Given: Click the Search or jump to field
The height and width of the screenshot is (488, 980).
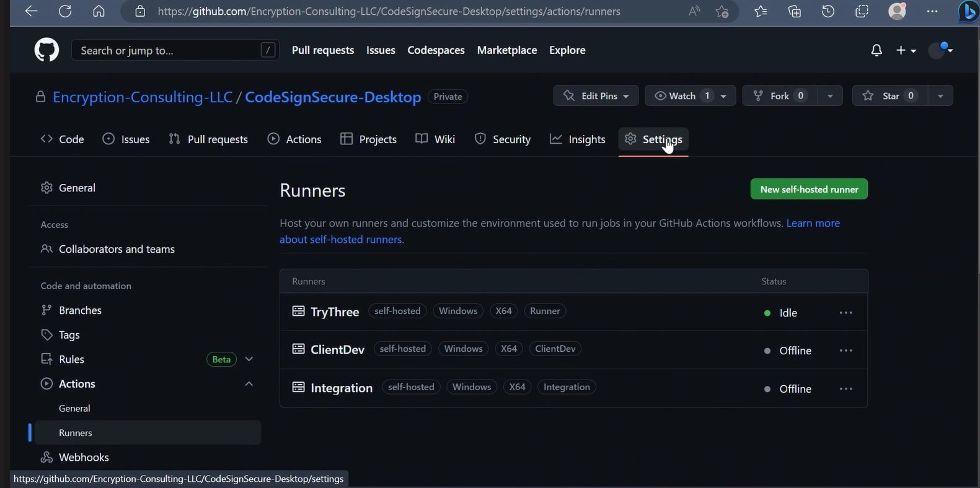Looking at the screenshot, I should click(x=167, y=51).
